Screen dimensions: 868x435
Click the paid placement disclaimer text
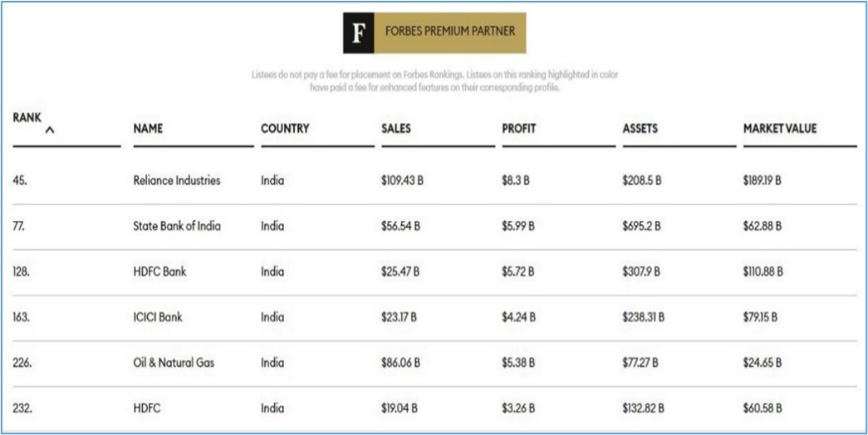[x=434, y=81]
